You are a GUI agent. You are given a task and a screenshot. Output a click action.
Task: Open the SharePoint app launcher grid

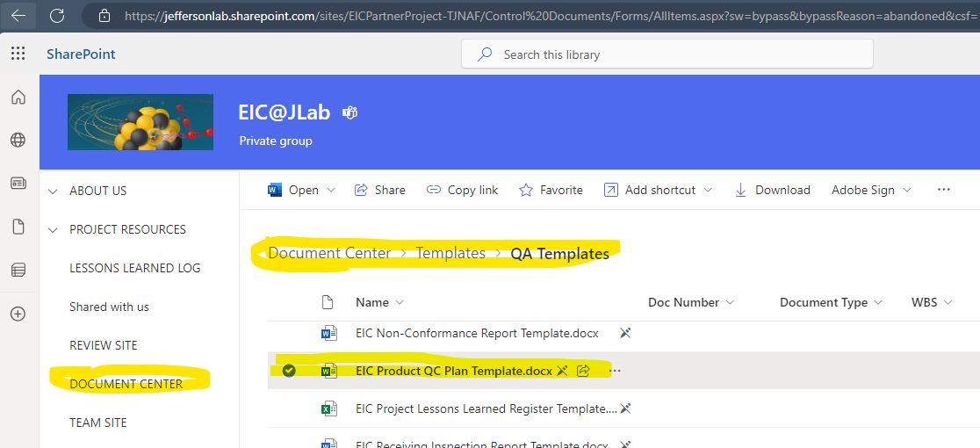pyautogui.click(x=18, y=54)
